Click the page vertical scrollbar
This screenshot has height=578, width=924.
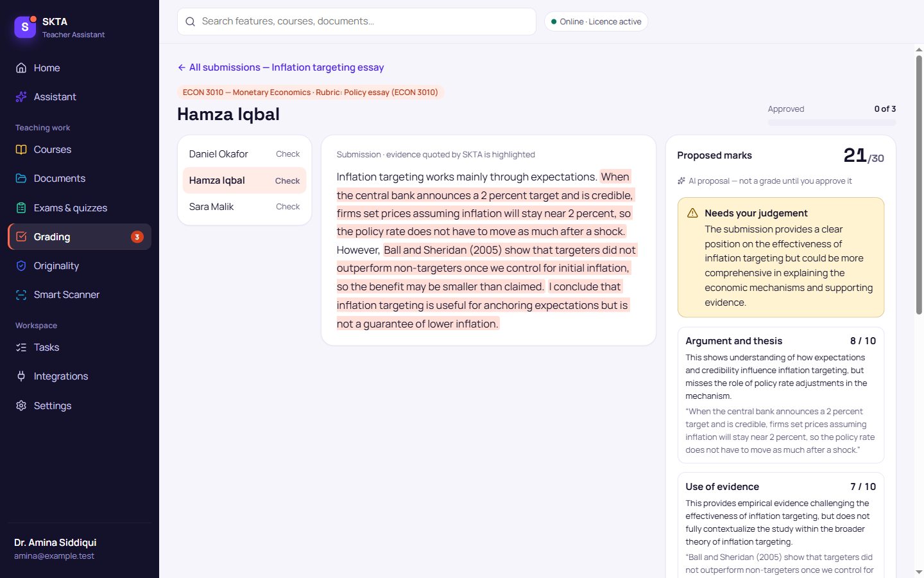(919, 185)
